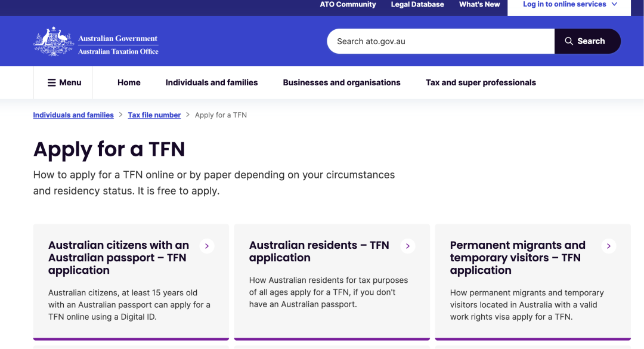Open the ATO Community link

pos(348,5)
